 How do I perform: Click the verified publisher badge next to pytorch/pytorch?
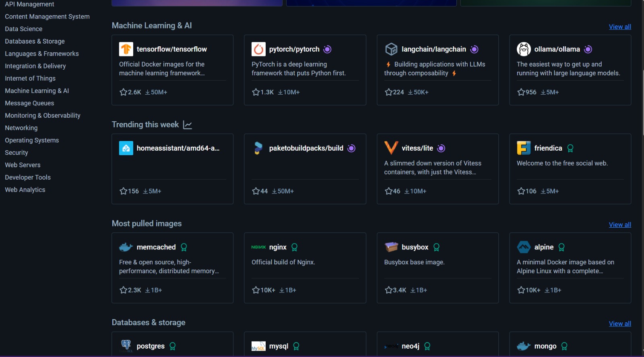click(x=328, y=49)
